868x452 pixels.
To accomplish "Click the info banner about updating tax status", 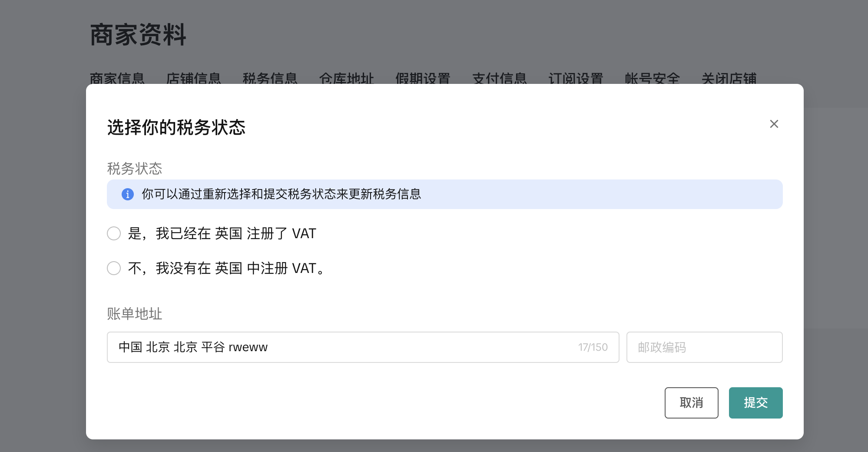I will pos(444,194).
